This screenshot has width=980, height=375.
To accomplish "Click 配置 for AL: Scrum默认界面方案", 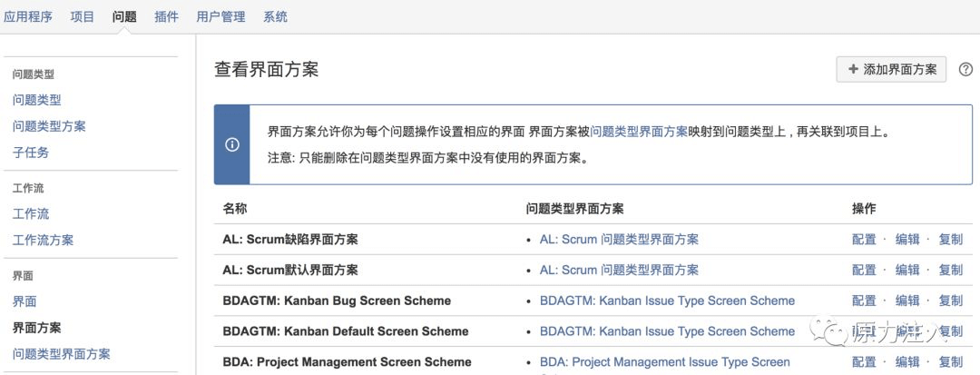I will (x=864, y=270).
